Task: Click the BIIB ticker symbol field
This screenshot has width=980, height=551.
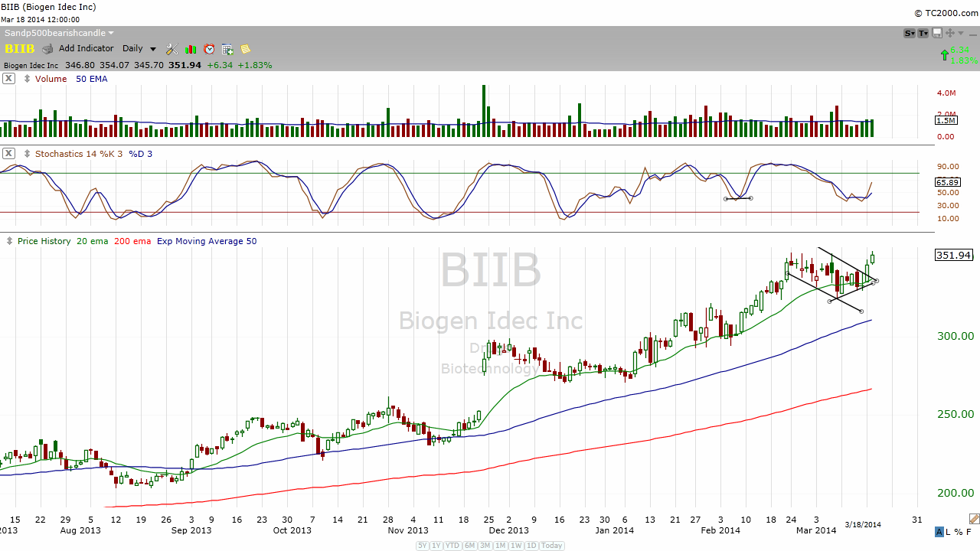Action: click(20, 49)
